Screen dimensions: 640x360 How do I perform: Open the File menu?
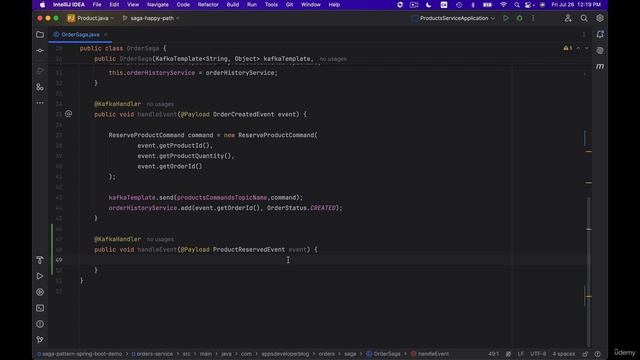[x=97, y=5]
